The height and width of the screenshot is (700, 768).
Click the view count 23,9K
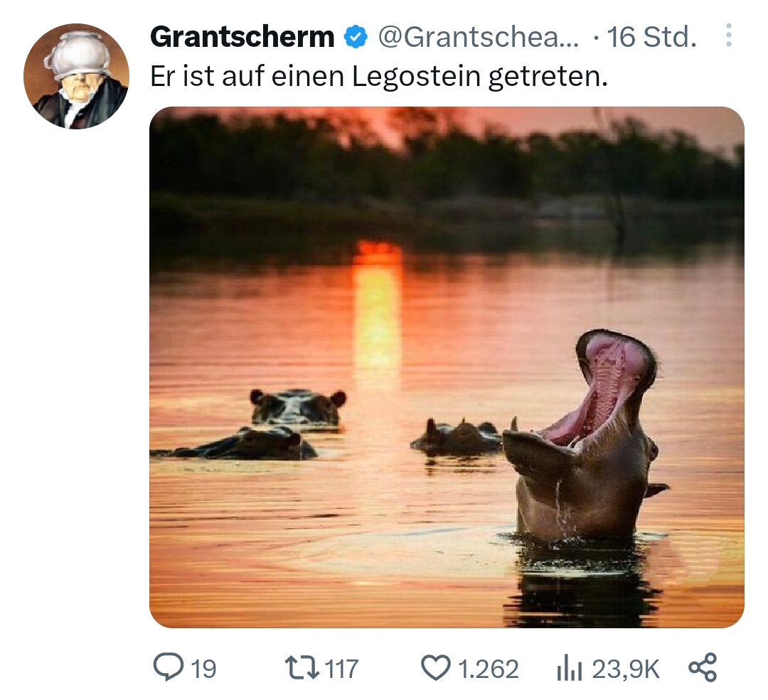[x=626, y=669]
